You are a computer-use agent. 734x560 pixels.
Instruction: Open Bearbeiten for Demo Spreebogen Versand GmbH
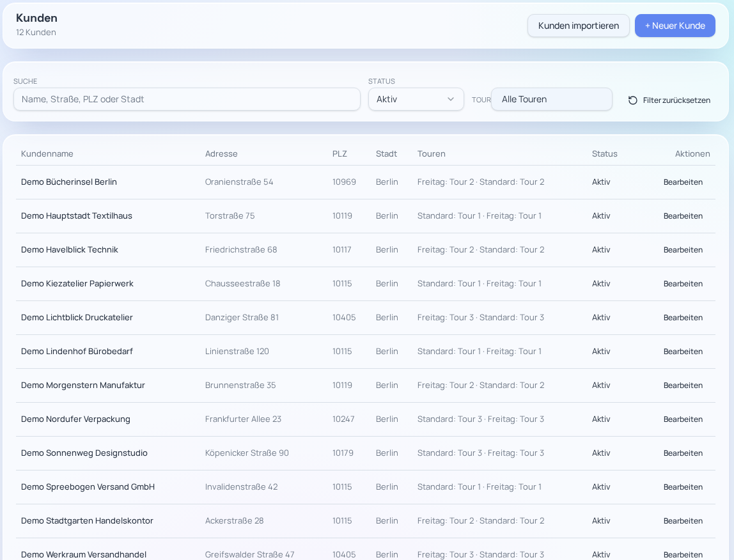(682, 487)
